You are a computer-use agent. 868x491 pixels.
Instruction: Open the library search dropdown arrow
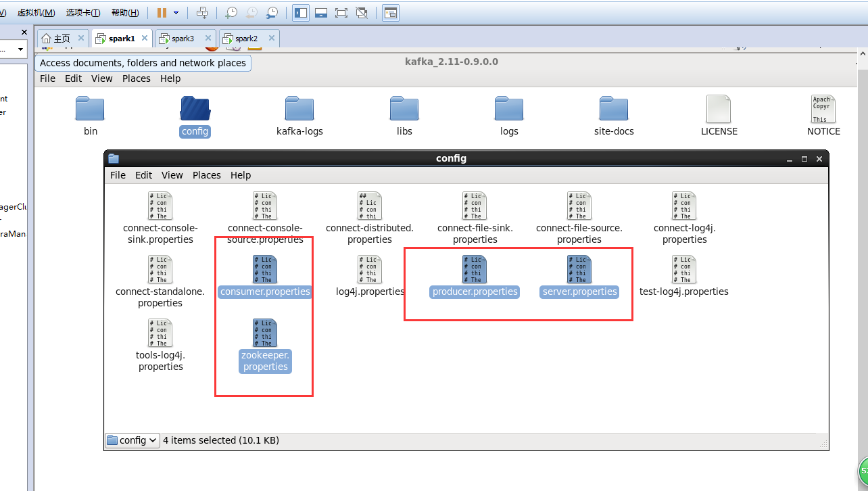coord(20,49)
